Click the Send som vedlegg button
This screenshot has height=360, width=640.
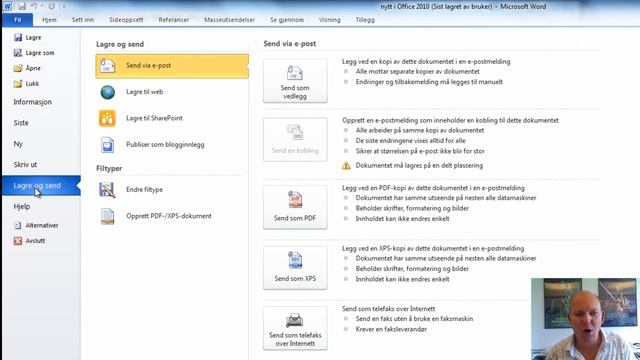click(295, 81)
